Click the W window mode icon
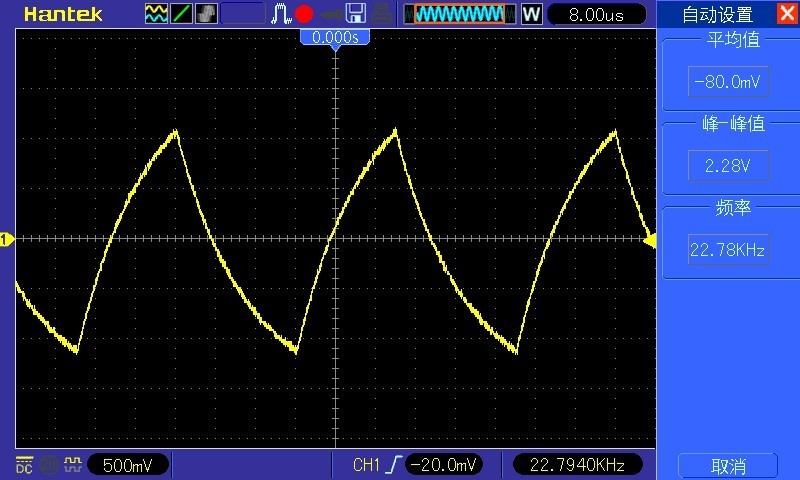 (x=531, y=14)
